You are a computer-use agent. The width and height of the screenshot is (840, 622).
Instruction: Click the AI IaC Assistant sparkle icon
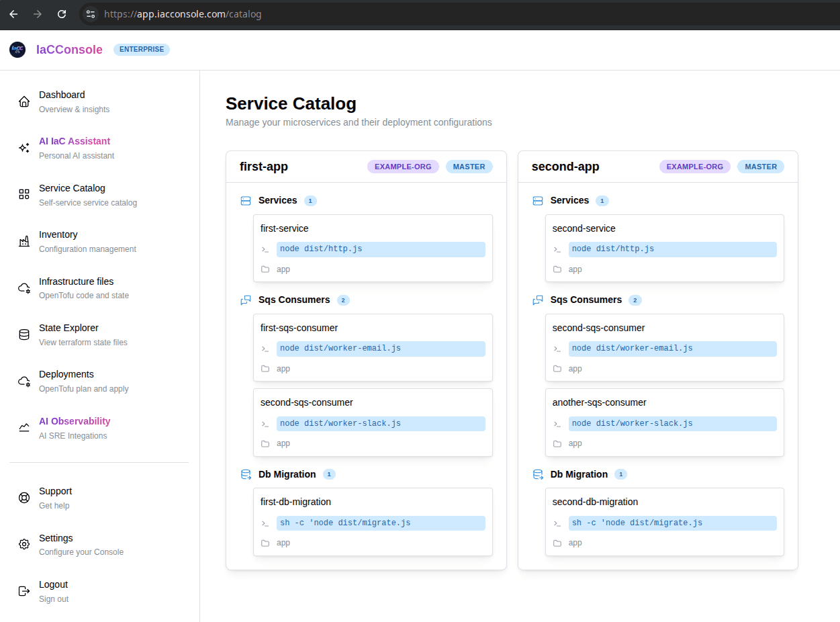24,148
